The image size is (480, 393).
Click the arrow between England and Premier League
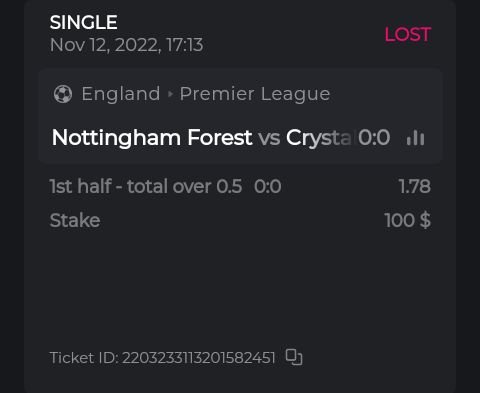170,94
